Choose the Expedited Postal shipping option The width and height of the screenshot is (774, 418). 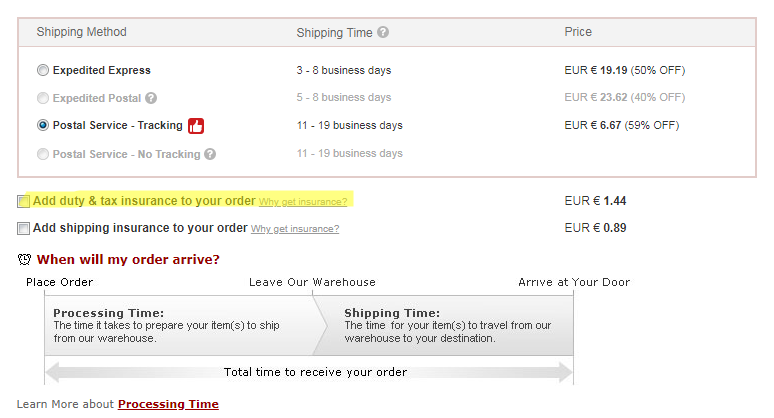tap(42, 98)
